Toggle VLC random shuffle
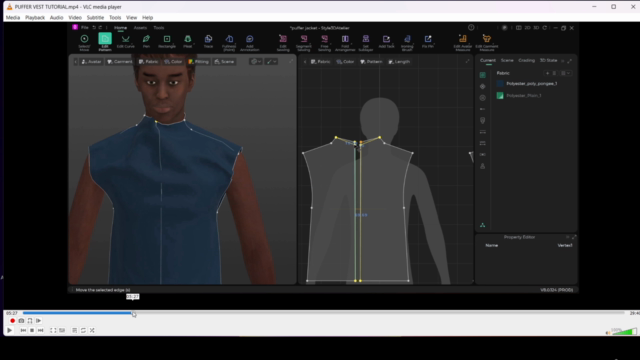Viewport: 640px width, 360px height. 92,330
